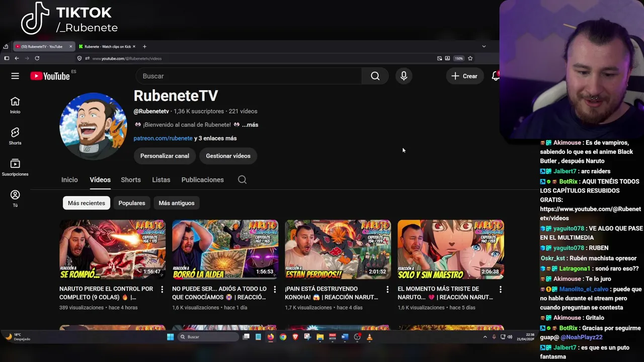This screenshot has height=362, width=644.
Task: Click the YouTube Buscar search field
Action: (249, 76)
